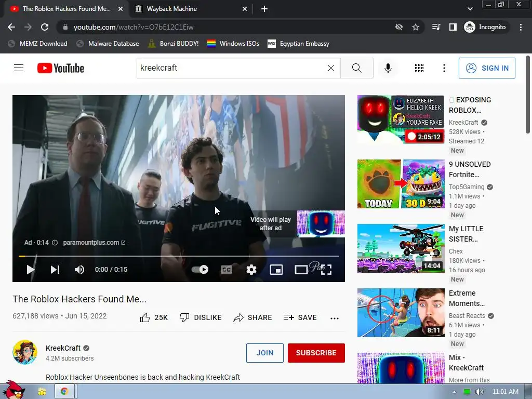Like the video with thumbs up
This screenshot has width=532, height=399.
click(x=154, y=317)
